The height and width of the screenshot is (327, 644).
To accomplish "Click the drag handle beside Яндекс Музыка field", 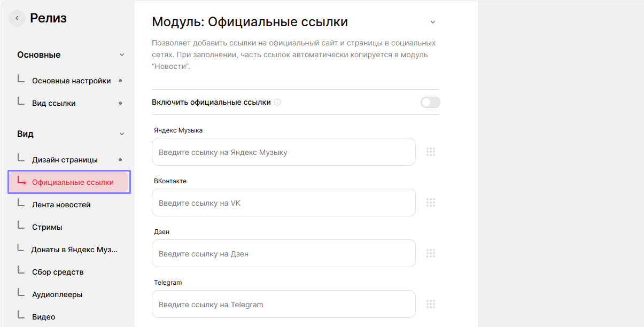I will pos(431,152).
